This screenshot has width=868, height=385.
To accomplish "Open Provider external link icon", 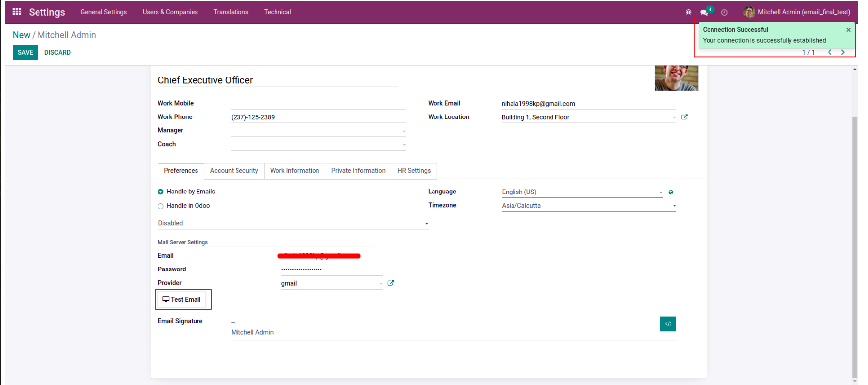I will [391, 283].
